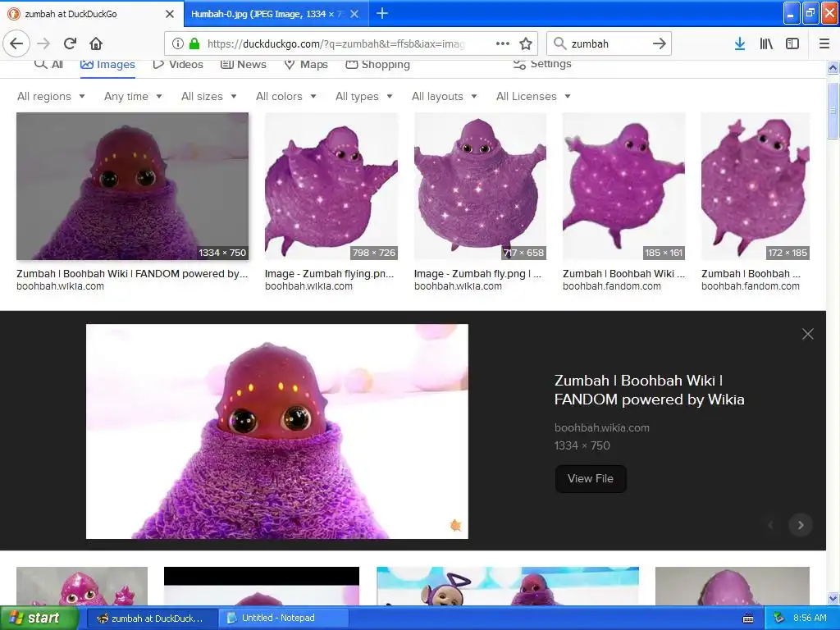Bookmark this page with the star icon
Image resolution: width=840 pixels, height=630 pixels.
coord(526,43)
